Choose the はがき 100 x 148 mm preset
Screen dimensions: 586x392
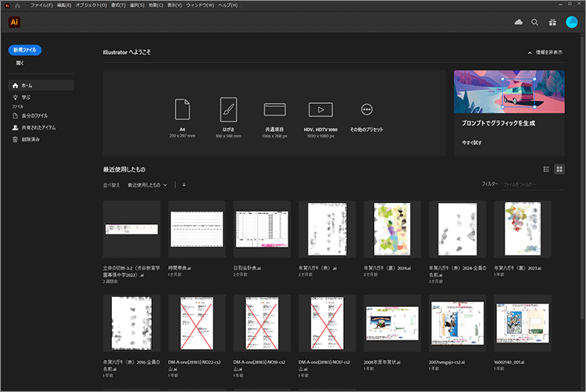[x=228, y=118]
